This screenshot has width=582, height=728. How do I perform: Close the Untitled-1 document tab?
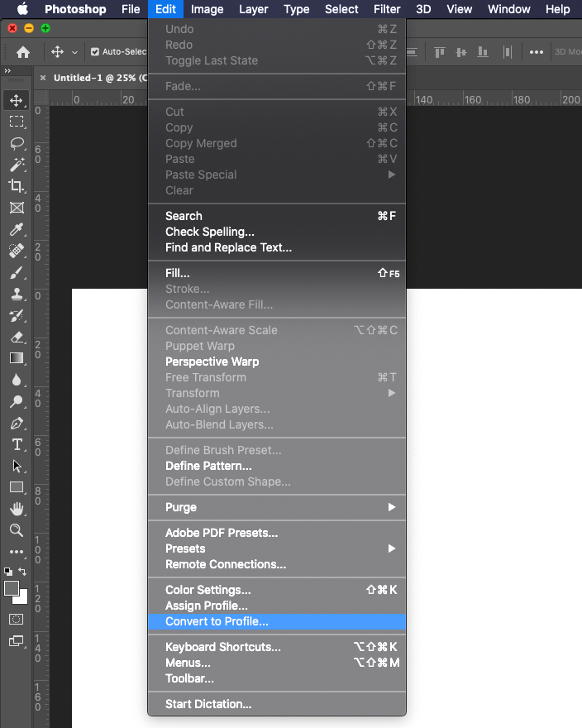tap(43, 78)
